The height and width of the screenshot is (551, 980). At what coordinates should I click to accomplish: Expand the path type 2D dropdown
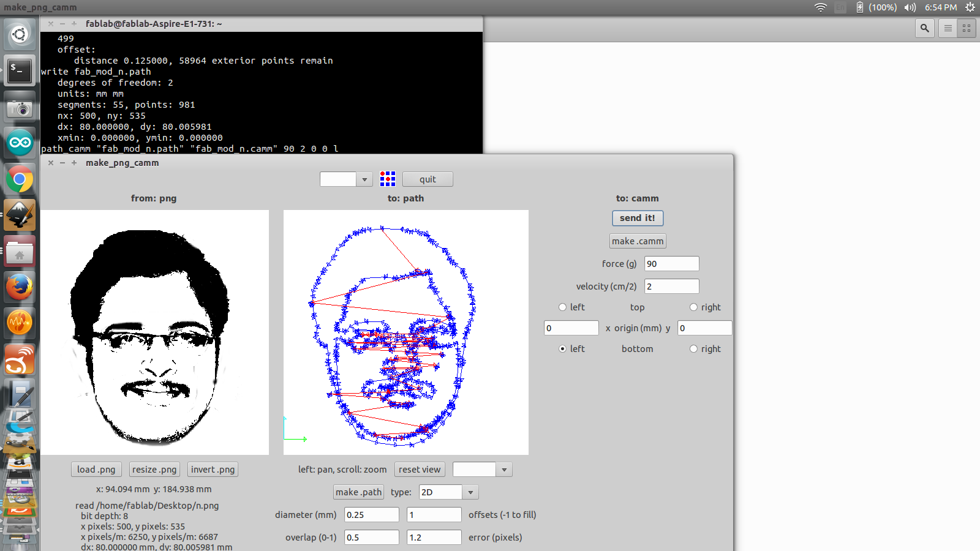click(470, 492)
